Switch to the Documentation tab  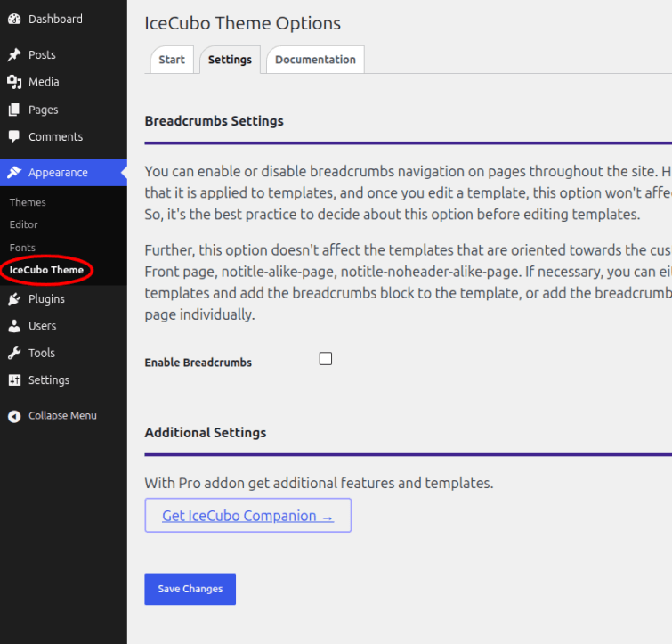315,60
